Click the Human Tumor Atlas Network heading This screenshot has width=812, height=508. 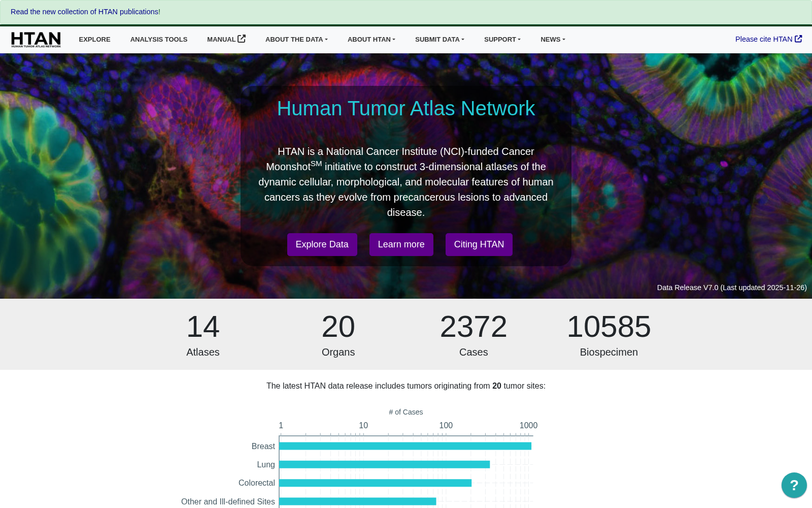click(x=406, y=108)
